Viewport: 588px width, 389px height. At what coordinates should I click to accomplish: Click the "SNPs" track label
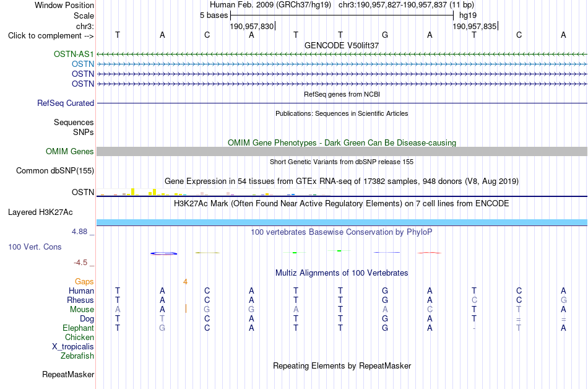(84, 132)
